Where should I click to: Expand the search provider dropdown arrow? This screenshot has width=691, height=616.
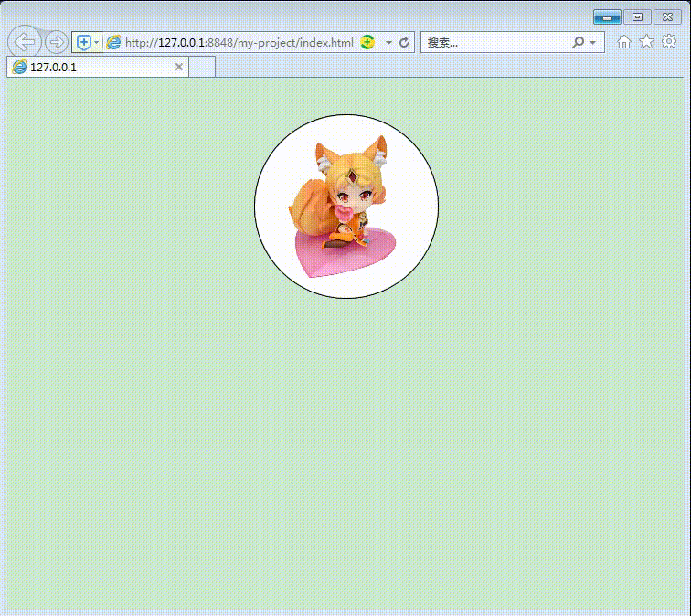(592, 43)
